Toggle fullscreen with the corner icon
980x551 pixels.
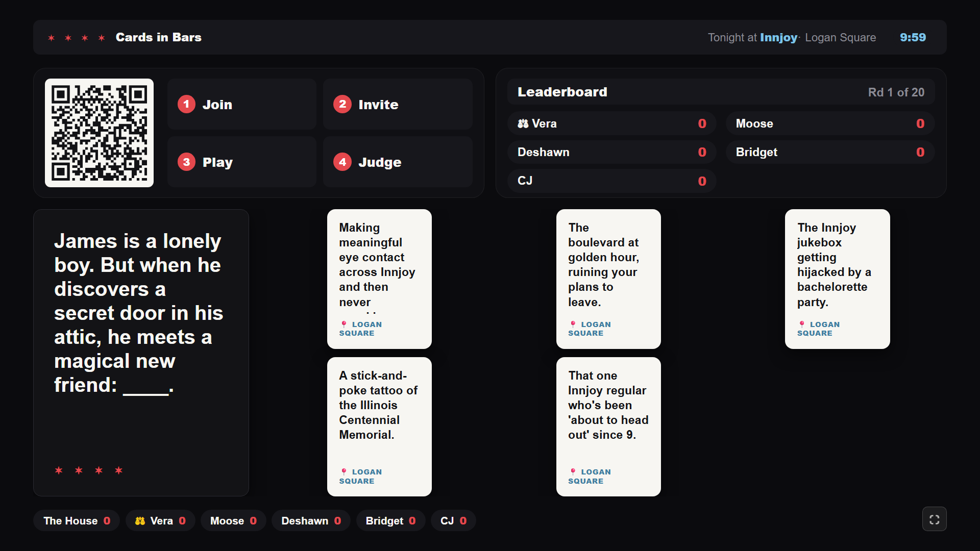click(x=934, y=519)
